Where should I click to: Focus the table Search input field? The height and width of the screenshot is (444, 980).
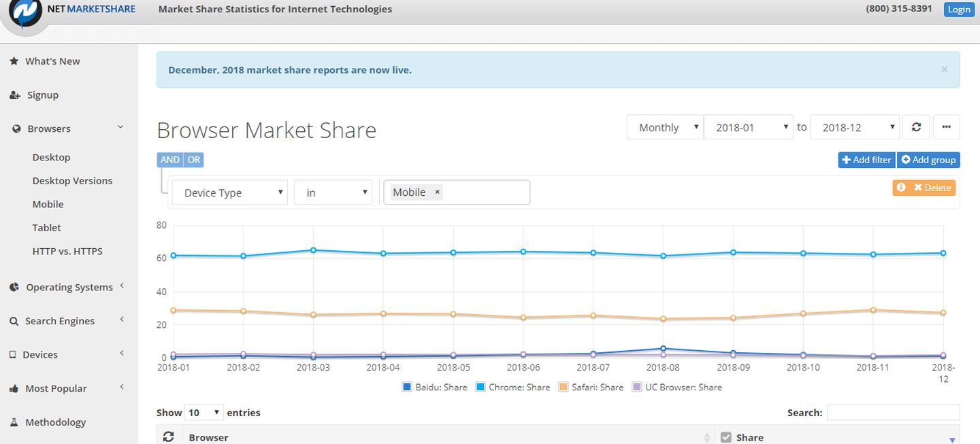pos(893,413)
